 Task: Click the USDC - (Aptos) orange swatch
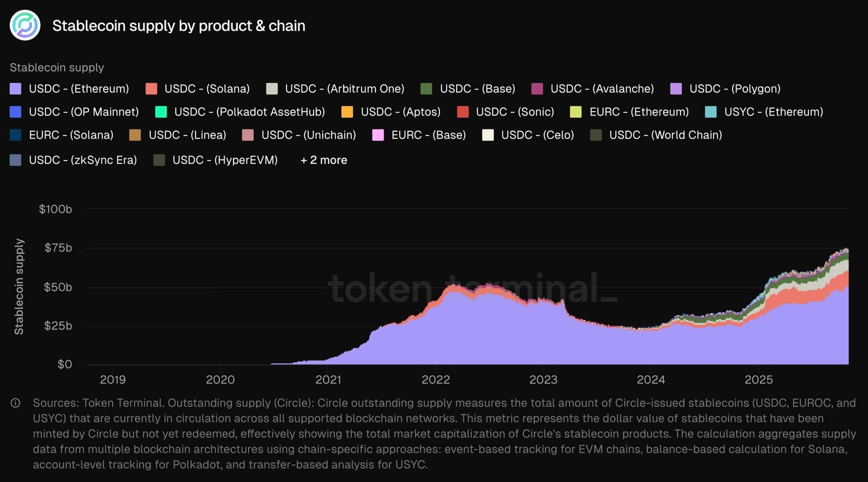coord(347,112)
